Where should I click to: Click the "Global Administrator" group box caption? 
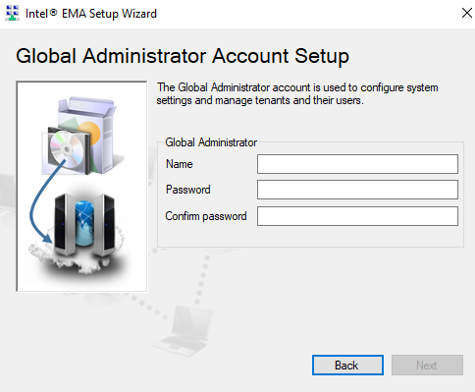tap(211, 142)
